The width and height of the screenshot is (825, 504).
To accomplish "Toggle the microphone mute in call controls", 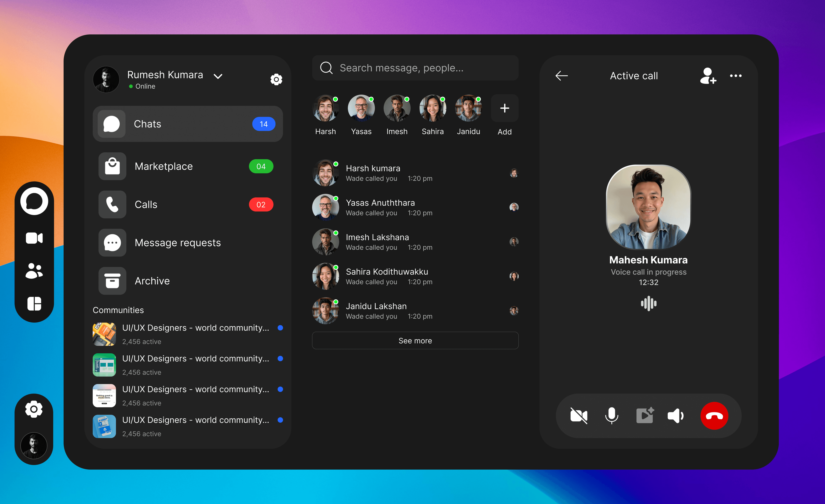I will tap(611, 416).
